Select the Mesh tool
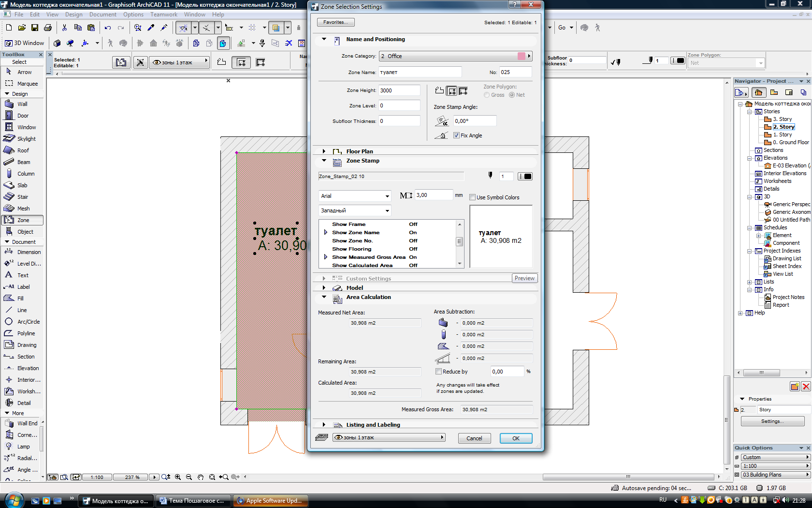This screenshot has height=508, width=812. click(22, 209)
